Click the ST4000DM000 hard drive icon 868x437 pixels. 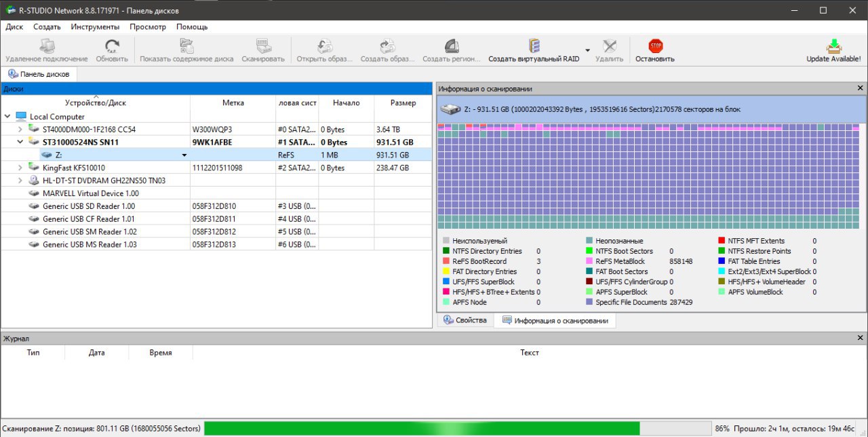pyautogui.click(x=34, y=129)
